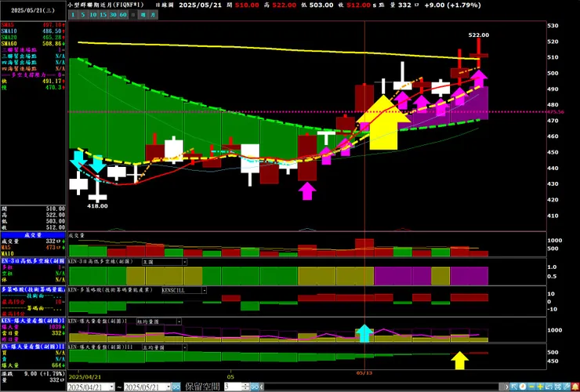Click the KEN-爆大量看盤(副圖)I blue header
The width and height of the screenshot is (580, 392).
coord(33,321)
